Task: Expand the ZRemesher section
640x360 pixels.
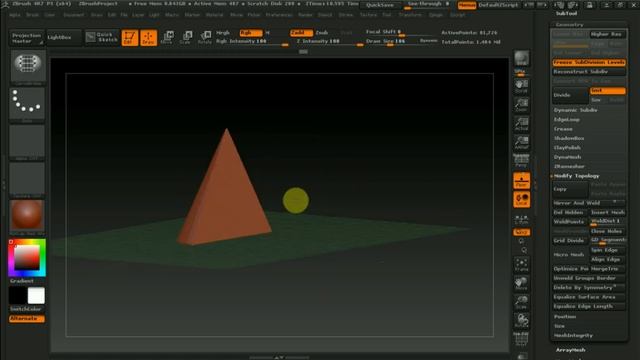Action: pos(569,167)
